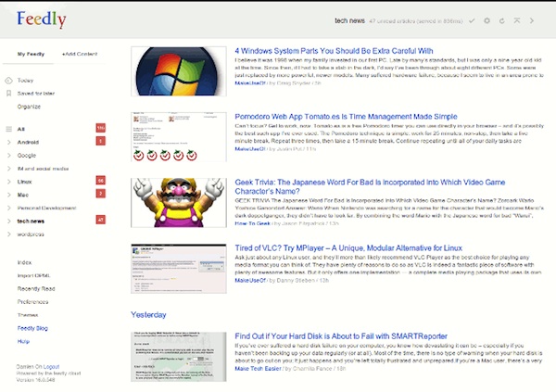This screenshot has height=392, width=556.
Task: Open the Feedly Blog link
Action: (x=32, y=328)
